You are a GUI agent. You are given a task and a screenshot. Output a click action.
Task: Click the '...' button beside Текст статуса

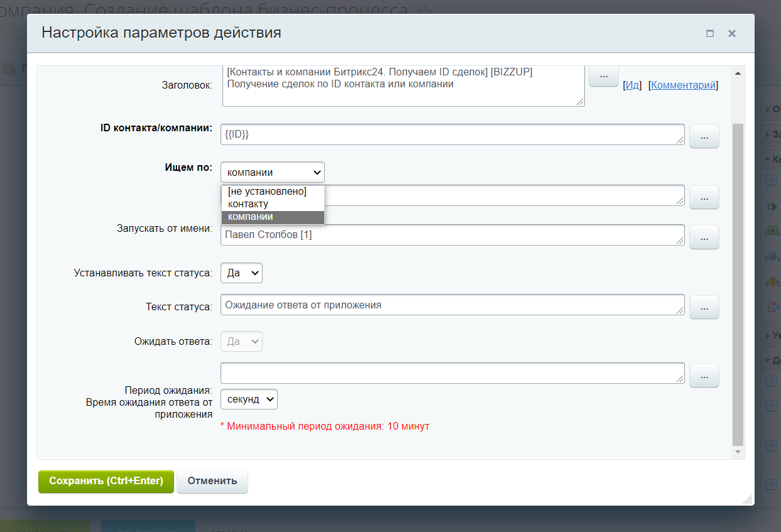(704, 307)
